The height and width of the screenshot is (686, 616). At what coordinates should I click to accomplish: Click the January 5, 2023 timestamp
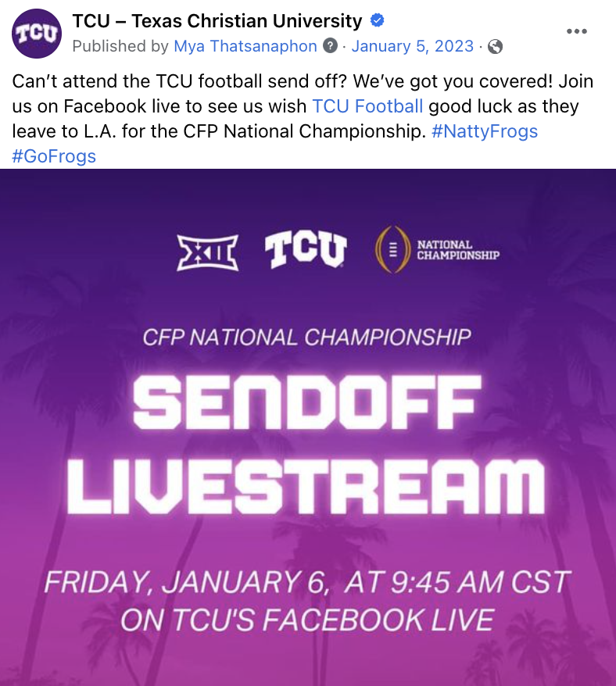pyautogui.click(x=412, y=46)
